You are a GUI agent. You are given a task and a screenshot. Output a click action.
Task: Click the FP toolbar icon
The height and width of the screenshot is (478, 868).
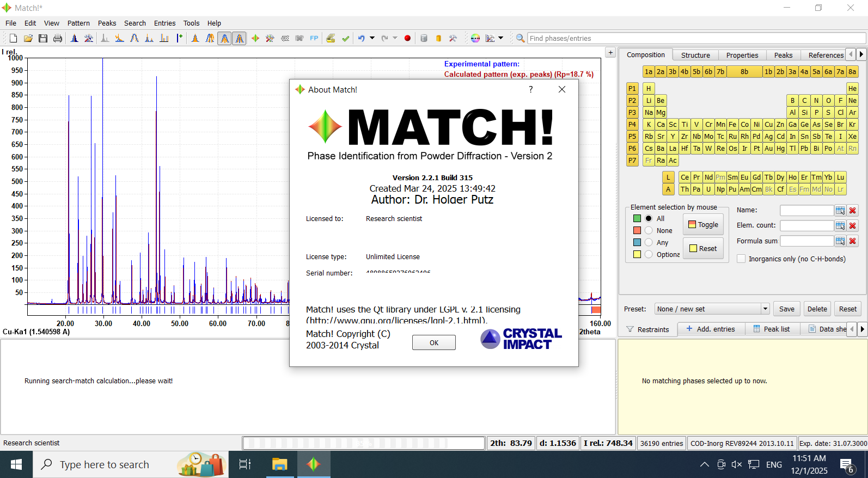pyautogui.click(x=314, y=38)
